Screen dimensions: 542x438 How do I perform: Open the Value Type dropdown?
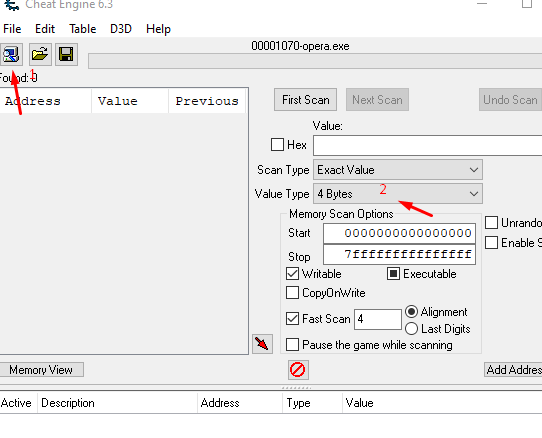pyautogui.click(x=398, y=194)
